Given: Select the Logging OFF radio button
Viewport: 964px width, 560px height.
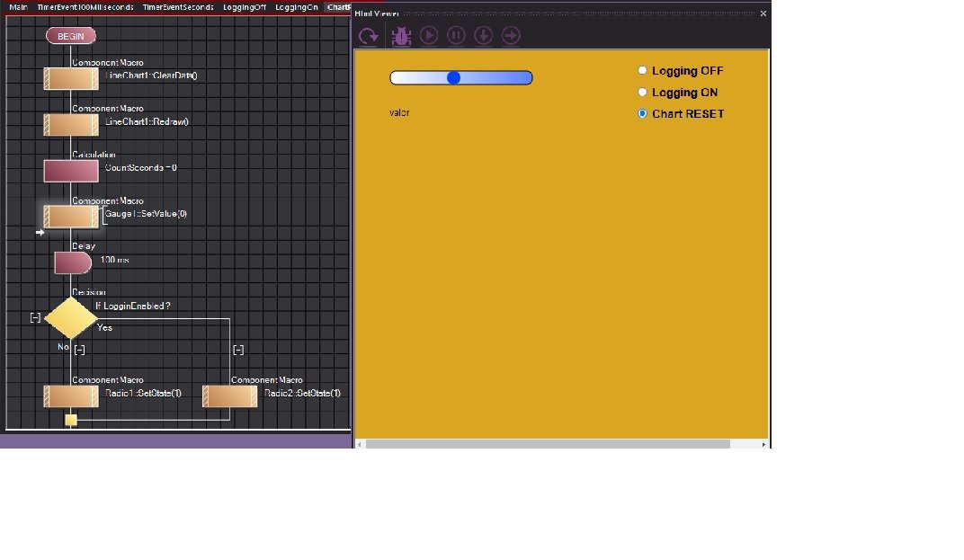Looking at the screenshot, I should pyautogui.click(x=642, y=70).
